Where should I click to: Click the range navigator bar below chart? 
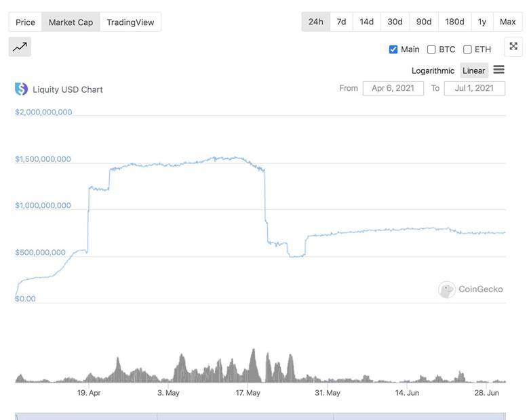(260, 417)
